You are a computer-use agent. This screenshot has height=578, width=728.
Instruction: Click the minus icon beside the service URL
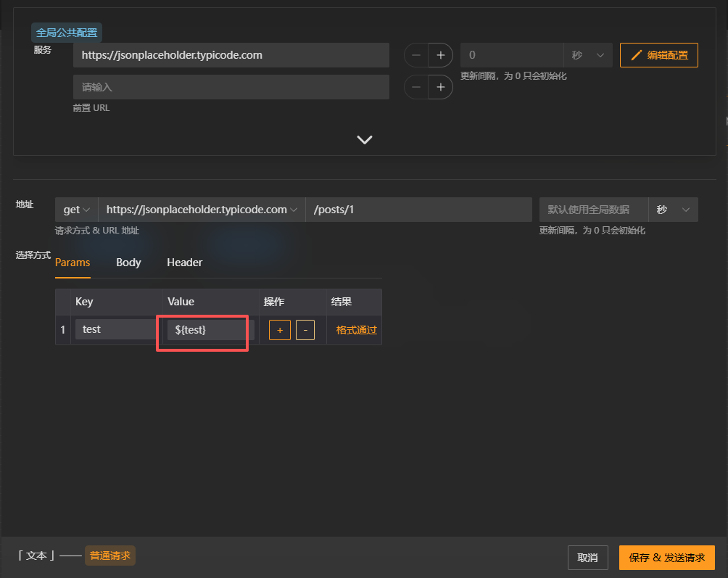click(x=416, y=55)
